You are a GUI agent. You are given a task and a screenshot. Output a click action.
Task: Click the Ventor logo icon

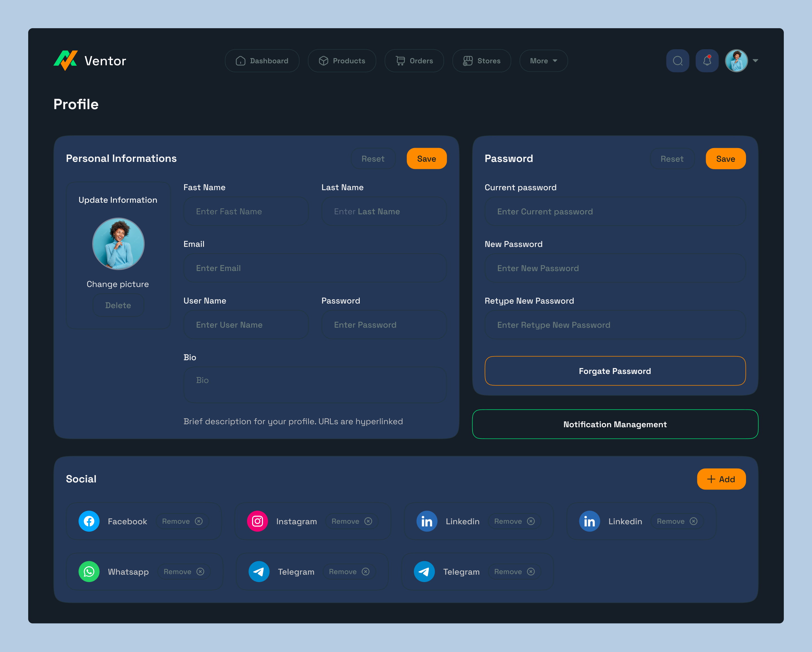(x=65, y=60)
